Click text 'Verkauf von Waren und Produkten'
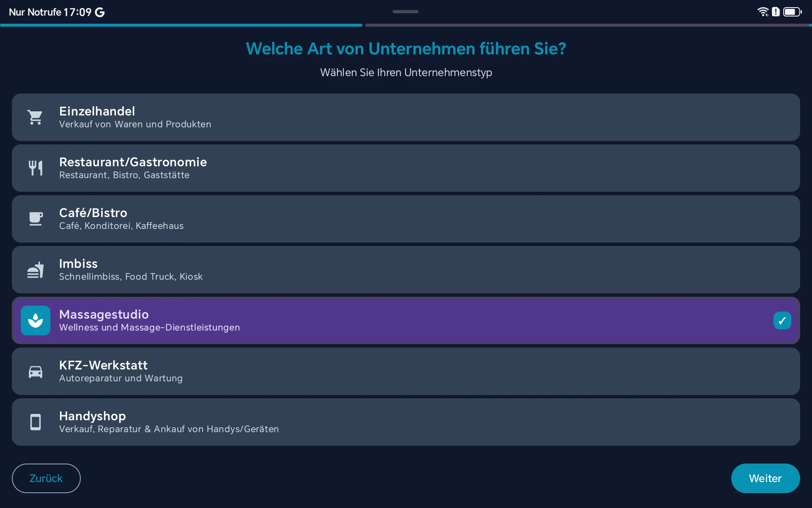 click(x=135, y=124)
